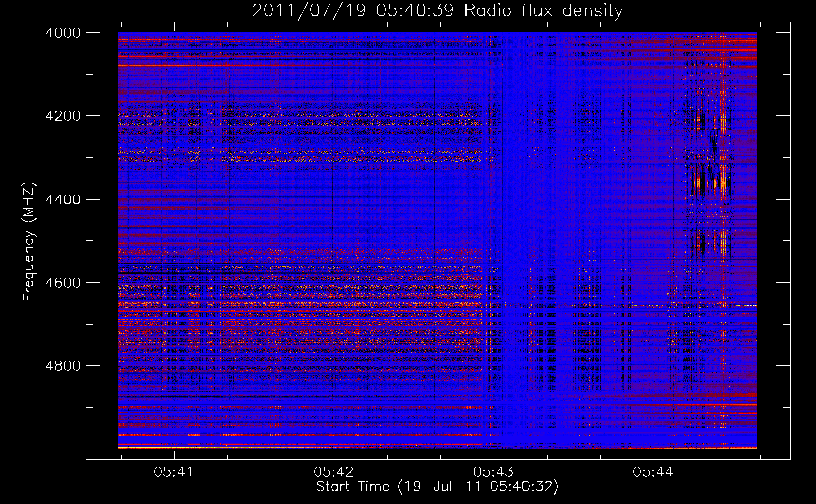816x504 pixels.
Task: Click the 05:42 time tick label
Action: pos(333,472)
